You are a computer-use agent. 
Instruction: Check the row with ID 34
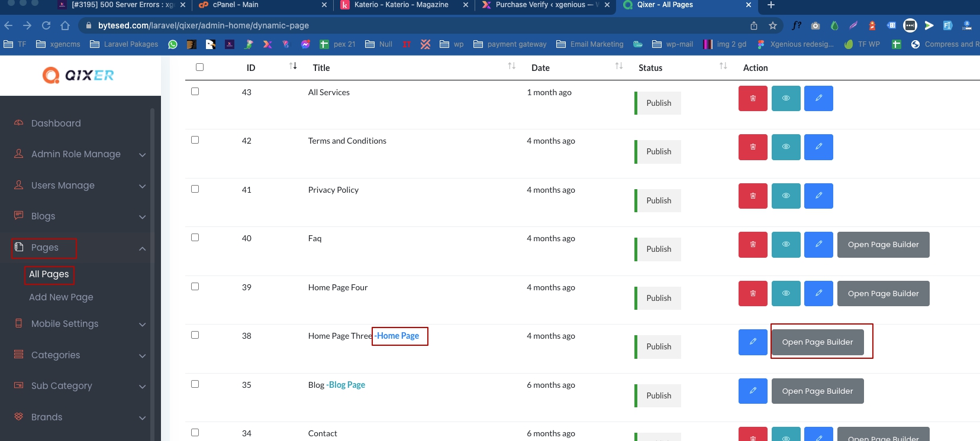(195, 433)
